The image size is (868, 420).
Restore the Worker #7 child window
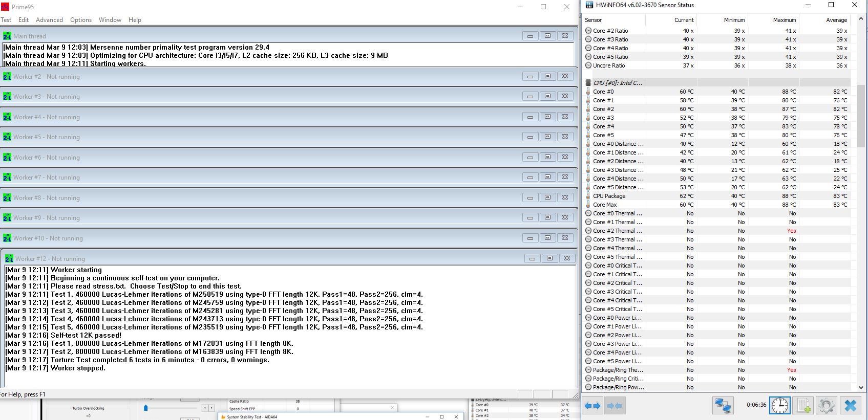click(547, 177)
